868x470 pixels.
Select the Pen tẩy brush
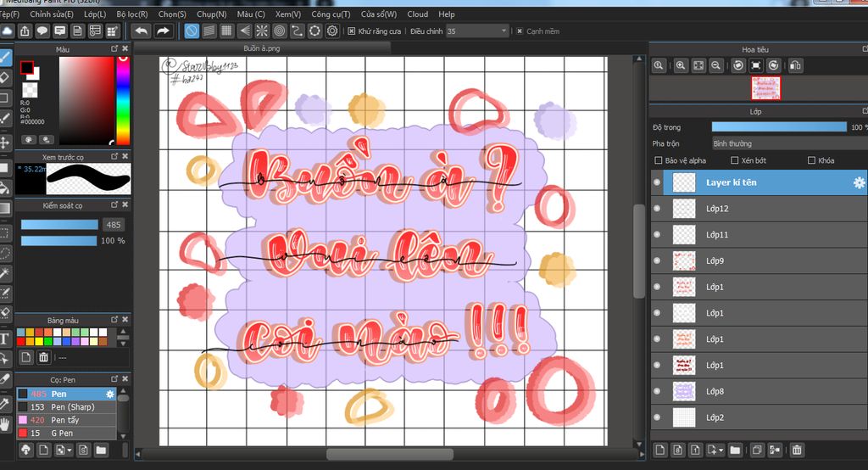click(66, 420)
